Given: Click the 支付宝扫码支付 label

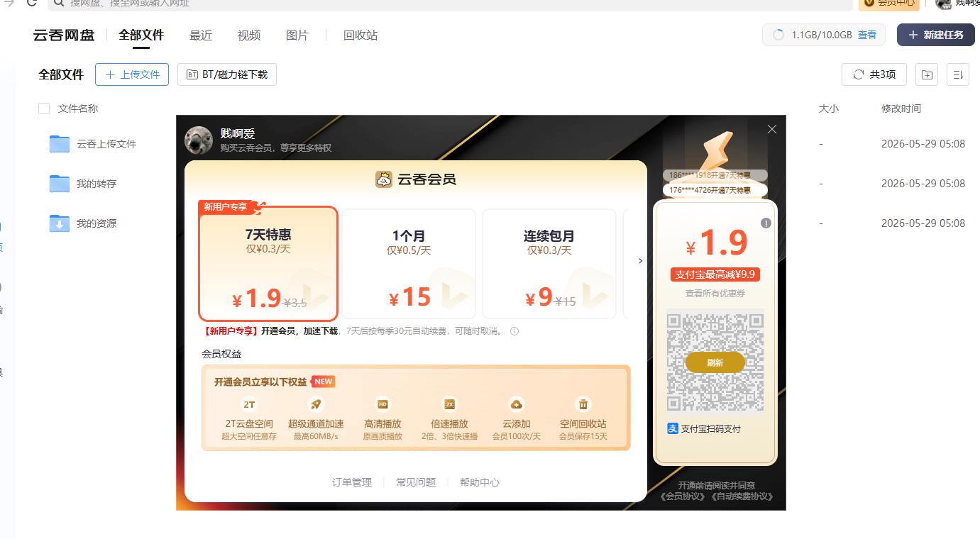Looking at the screenshot, I should click(x=711, y=428).
